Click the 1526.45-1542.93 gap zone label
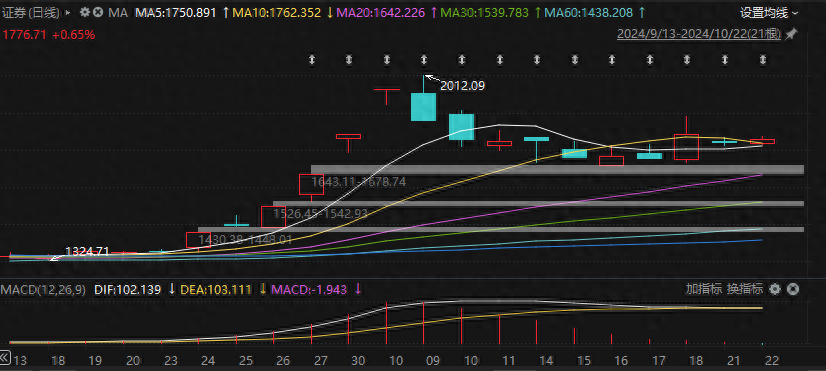This screenshot has width=826, height=371. [x=320, y=214]
